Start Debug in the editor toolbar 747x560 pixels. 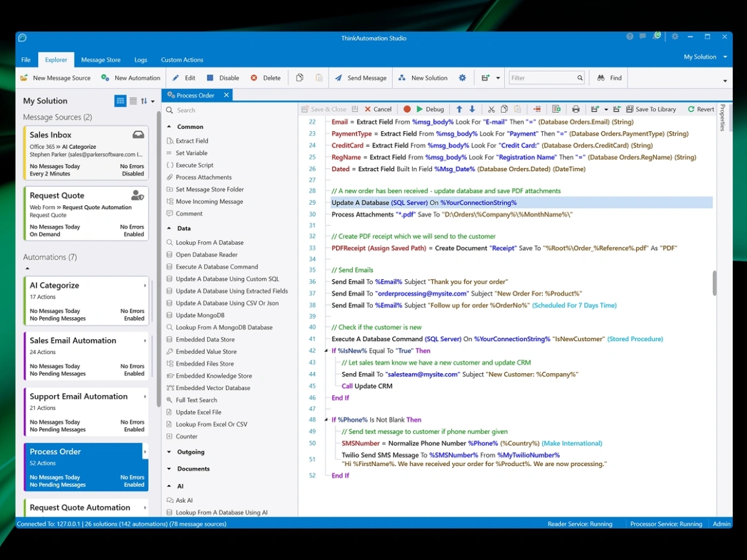(430, 109)
